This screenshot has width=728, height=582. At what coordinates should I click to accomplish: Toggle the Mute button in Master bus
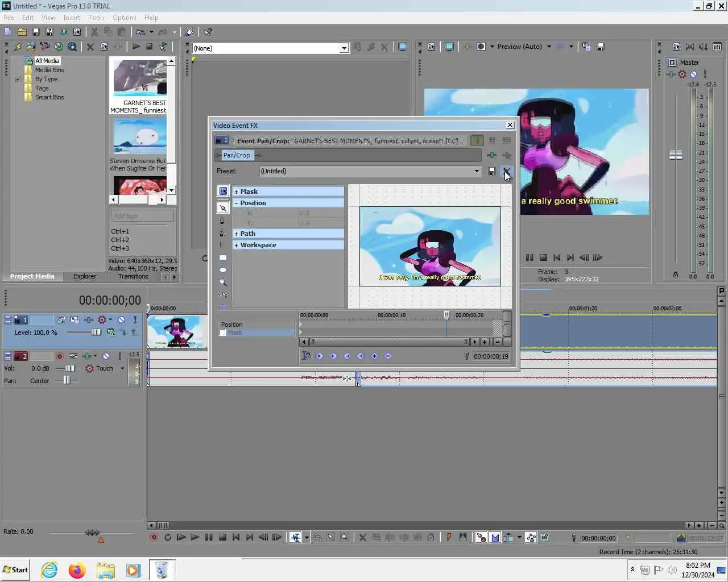click(x=693, y=74)
